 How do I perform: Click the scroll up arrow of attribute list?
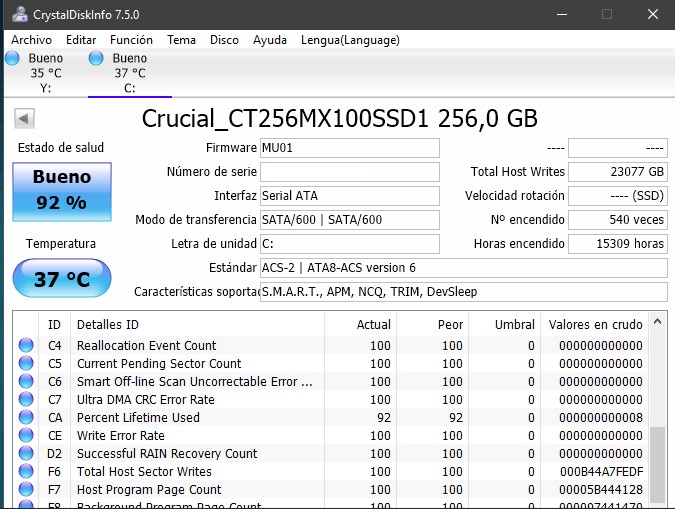click(657, 322)
